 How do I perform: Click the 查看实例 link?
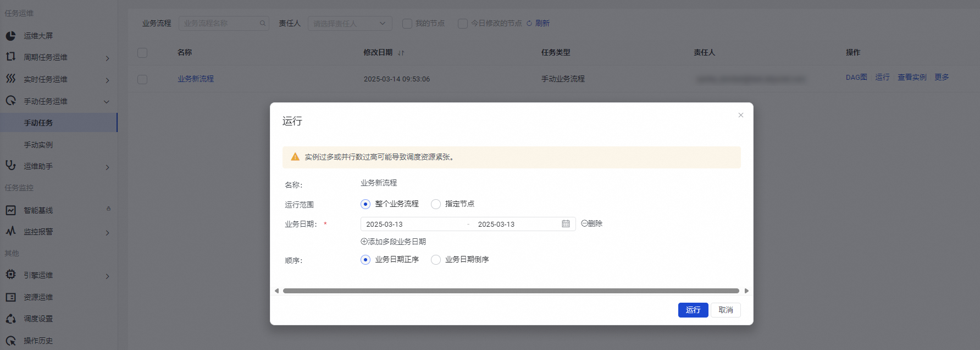point(912,77)
